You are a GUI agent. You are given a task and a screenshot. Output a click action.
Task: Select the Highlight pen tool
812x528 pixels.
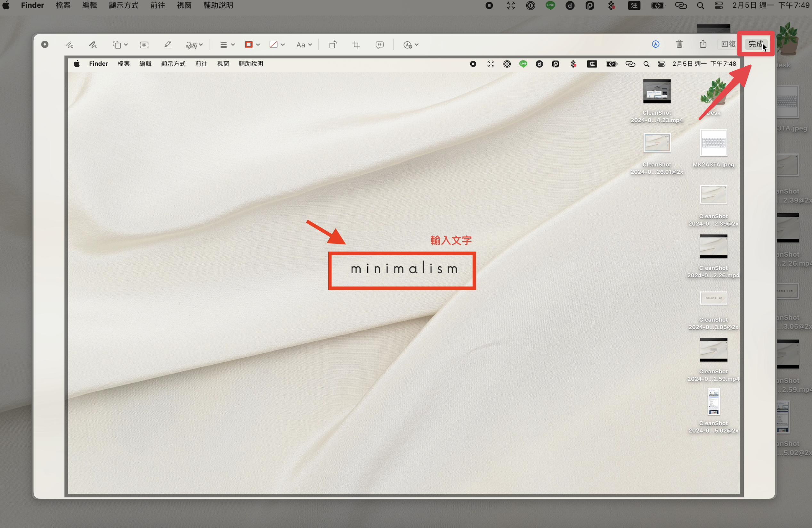[168, 45]
